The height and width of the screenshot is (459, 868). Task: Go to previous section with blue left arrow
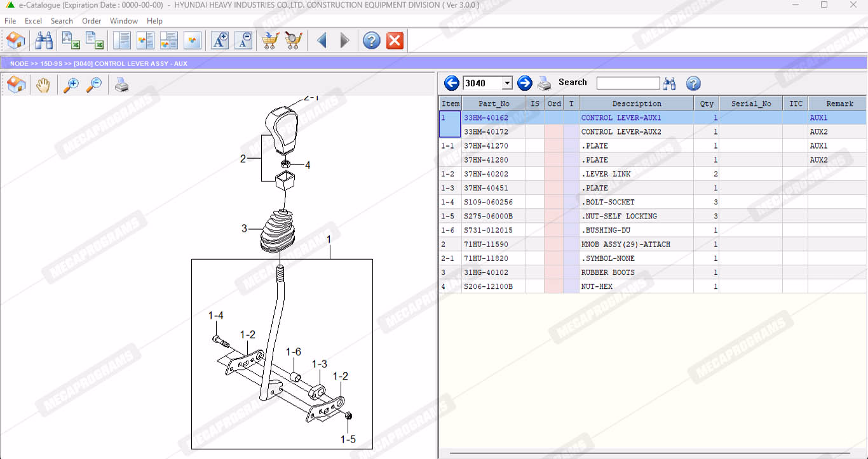click(451, 83)
